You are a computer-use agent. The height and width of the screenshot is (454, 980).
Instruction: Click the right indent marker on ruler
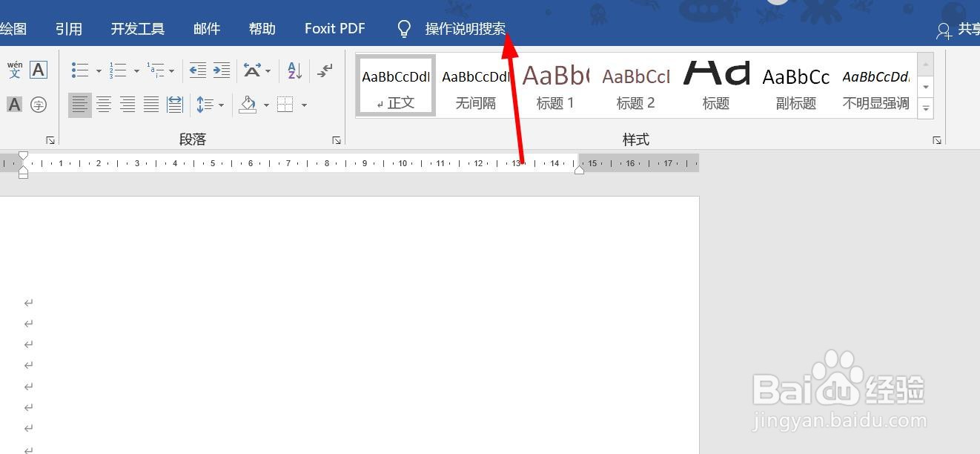click(579, 169)
